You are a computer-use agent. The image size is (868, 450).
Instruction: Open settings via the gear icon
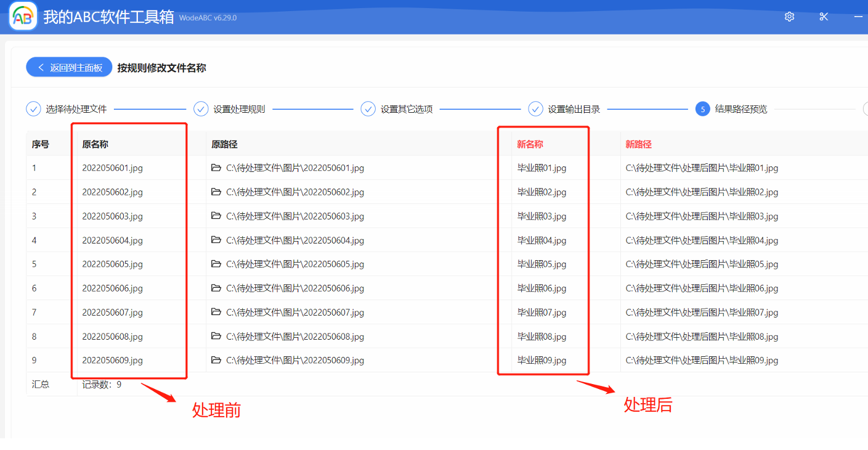click(789, 17)
